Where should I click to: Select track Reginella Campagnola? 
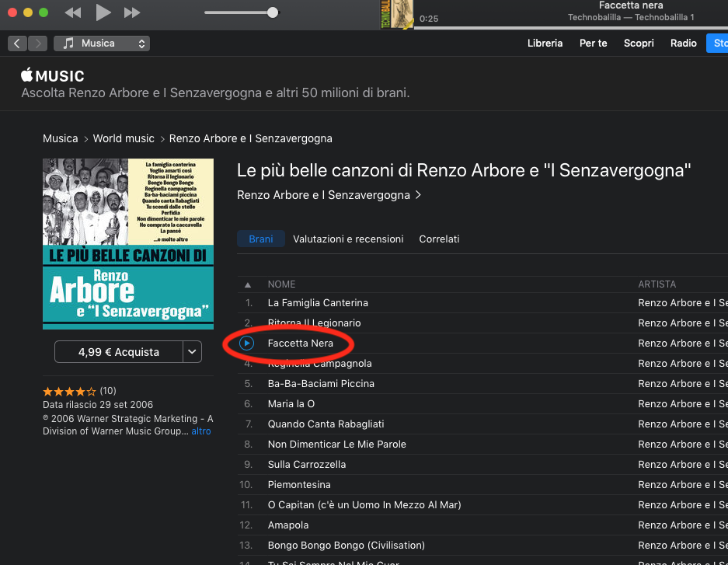click(320, 363)
